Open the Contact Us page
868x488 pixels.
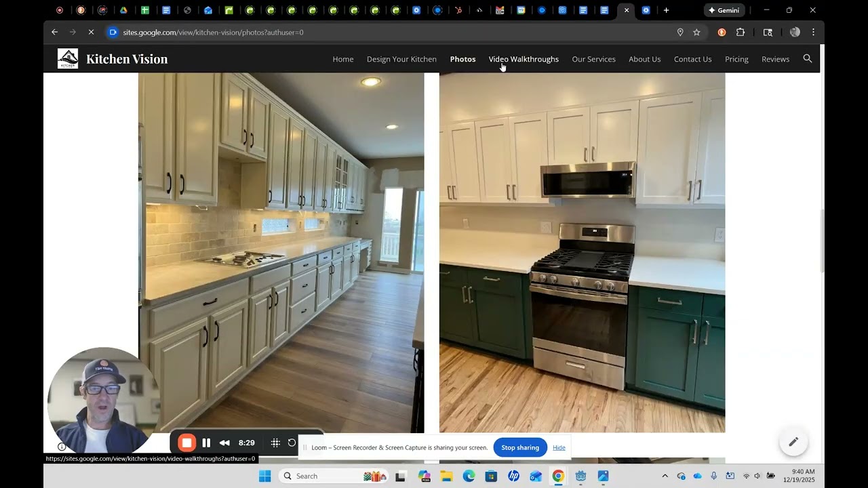point(692,59)
